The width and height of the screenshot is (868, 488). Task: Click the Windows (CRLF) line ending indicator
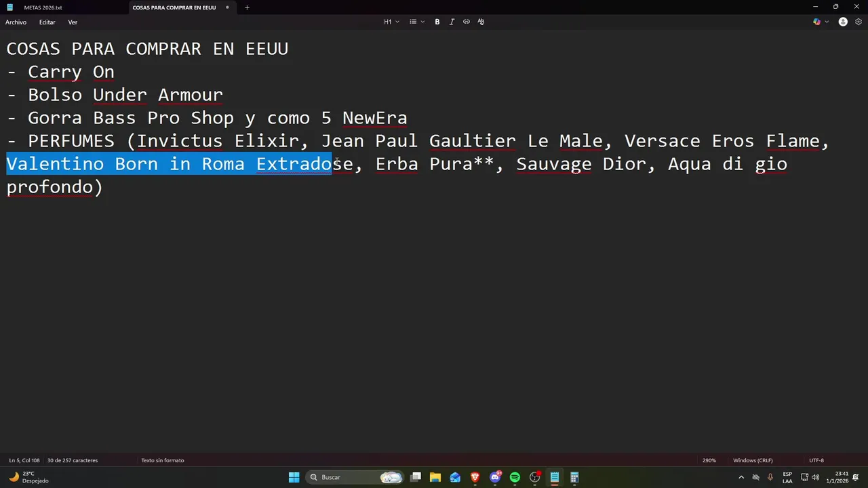pyautogui.click(x=753, y=460)
